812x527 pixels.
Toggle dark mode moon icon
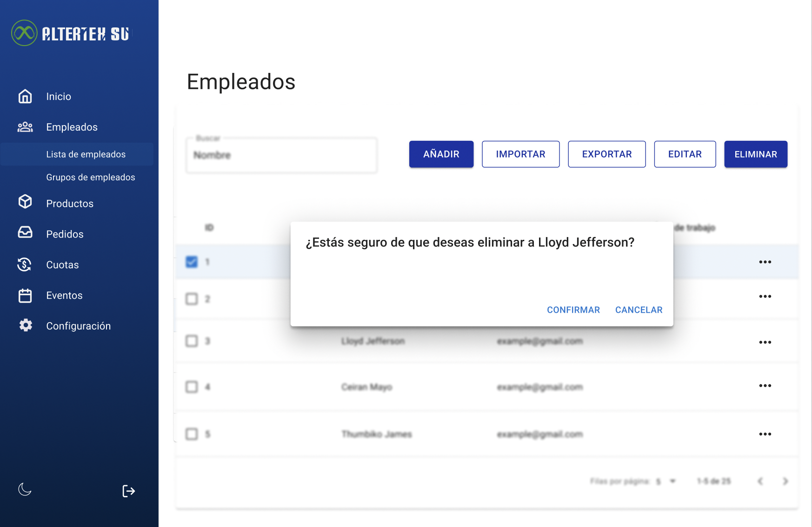(25, 489)
